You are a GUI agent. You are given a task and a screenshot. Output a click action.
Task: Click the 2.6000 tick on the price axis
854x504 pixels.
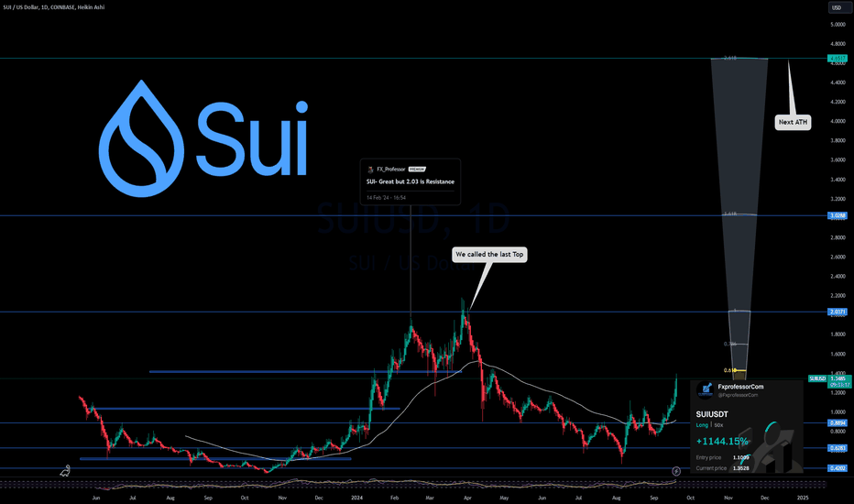(838, 257)
